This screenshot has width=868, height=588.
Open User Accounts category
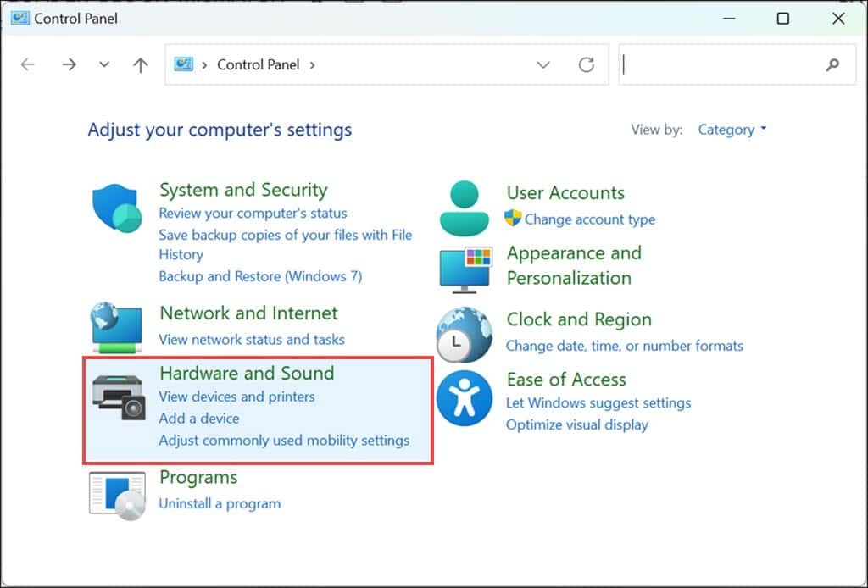565,192
